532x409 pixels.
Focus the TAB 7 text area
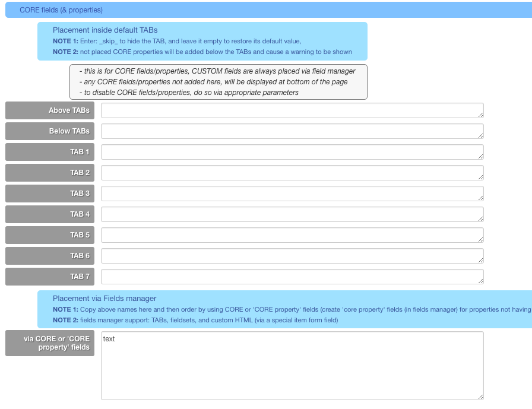[x=292, y=277]
